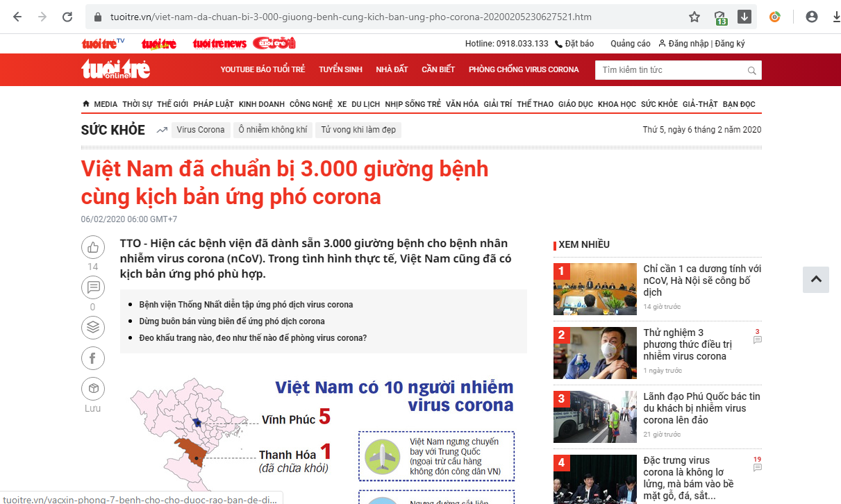This screenshot has height=504, width=841.
Task: Open article Thử nghiệm 3 phương thức điều trị
Action: (688, 344)
